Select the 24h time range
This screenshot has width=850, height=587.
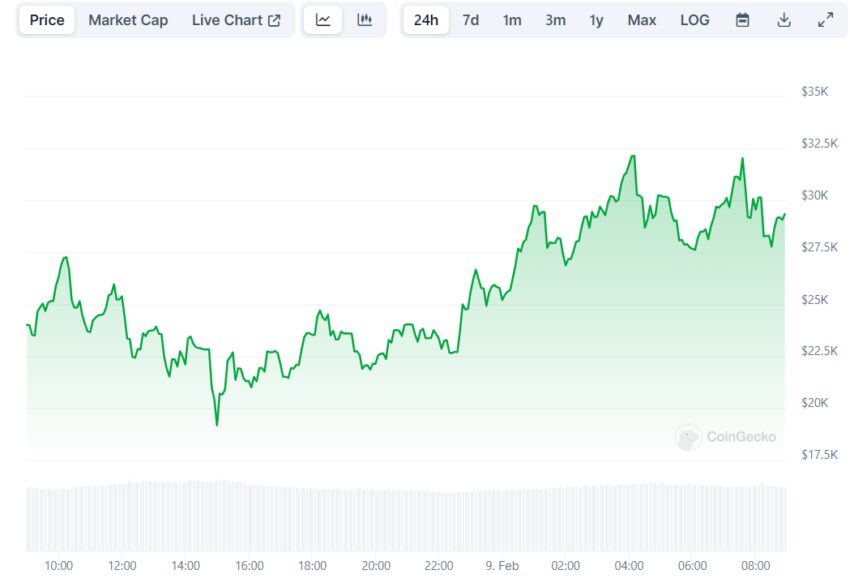point(426,20)
